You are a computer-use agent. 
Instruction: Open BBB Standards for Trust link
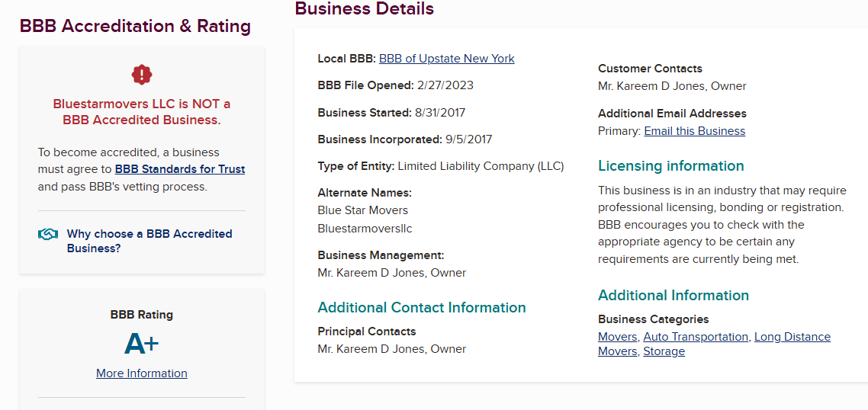click(x=180, y=169)
